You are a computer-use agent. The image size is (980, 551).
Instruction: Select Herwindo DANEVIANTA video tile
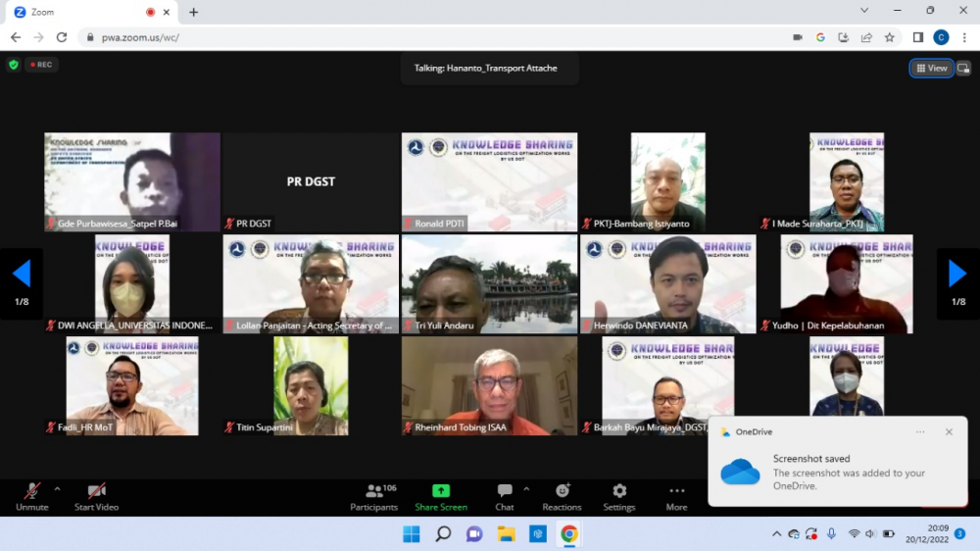(x=668, y=283)
